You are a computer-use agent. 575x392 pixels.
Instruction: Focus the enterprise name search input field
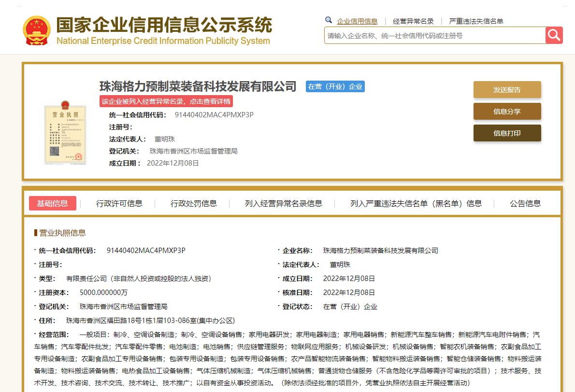click(x=435, y=36)
